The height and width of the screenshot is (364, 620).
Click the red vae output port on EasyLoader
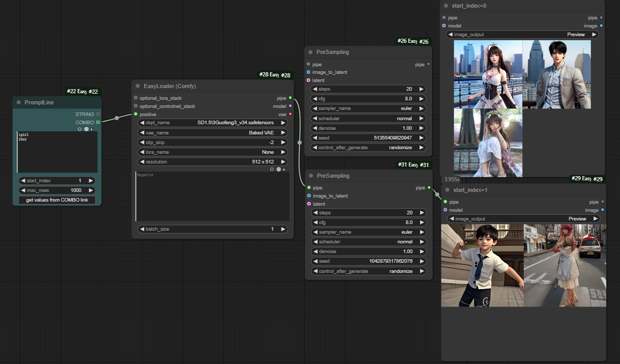tap(290, 115)
